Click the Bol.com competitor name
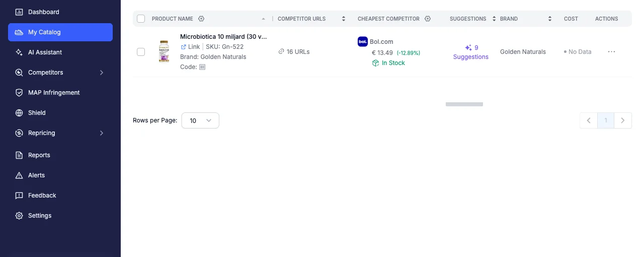The height and width of the screenshot is (257, 644). 381,42
